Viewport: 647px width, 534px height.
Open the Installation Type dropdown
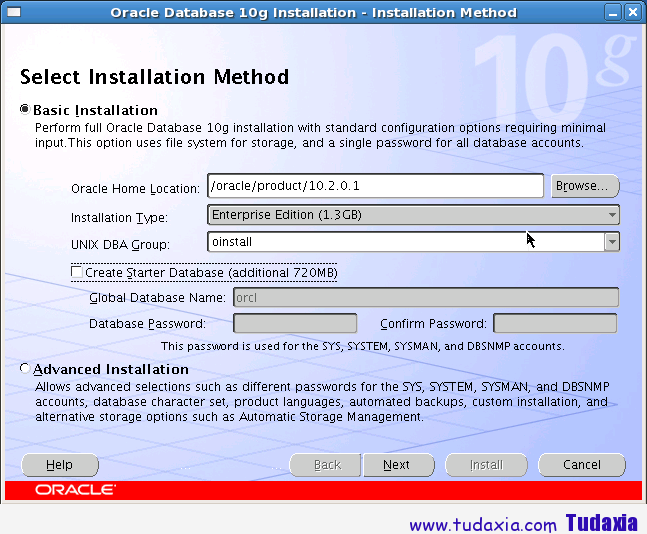pyautogui.click(x=413, y=215)
